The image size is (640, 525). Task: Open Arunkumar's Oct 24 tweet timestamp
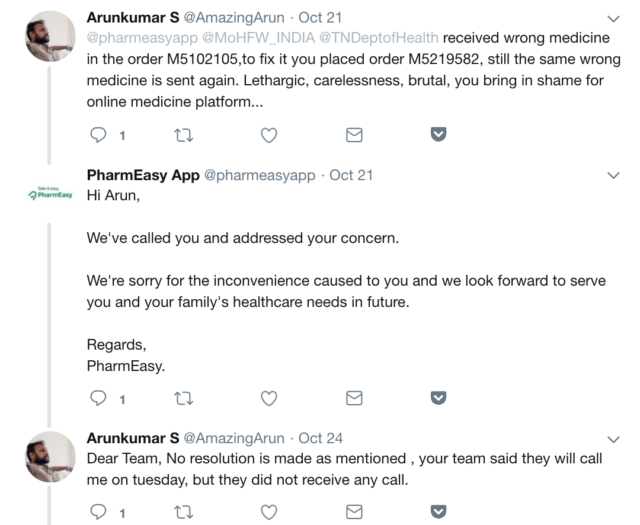coord(321,438)
